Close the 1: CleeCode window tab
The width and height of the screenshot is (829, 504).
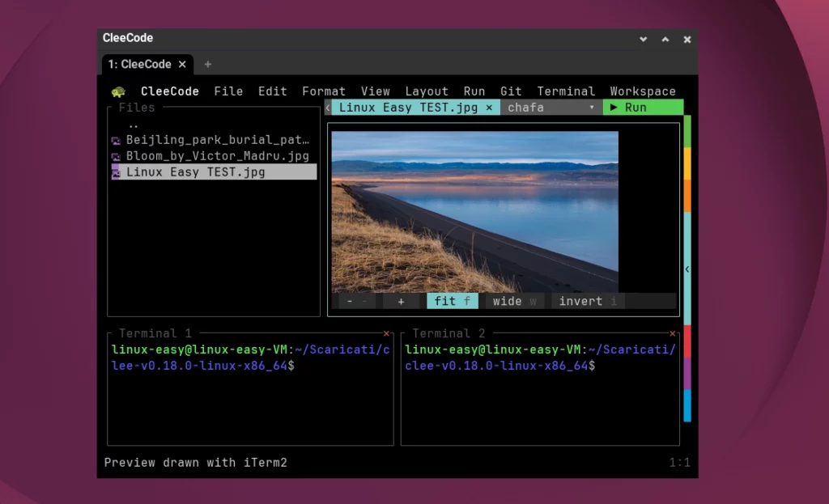(182, 64)
